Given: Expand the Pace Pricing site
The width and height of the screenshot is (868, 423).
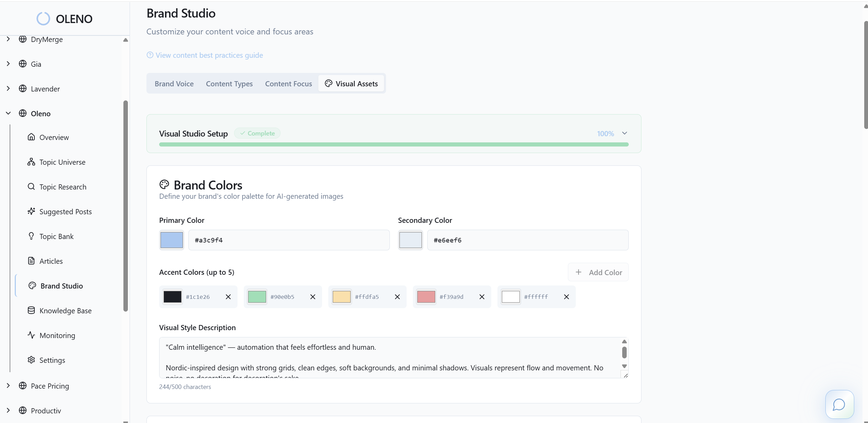Looking at the screenshot, I should point(8,386).
